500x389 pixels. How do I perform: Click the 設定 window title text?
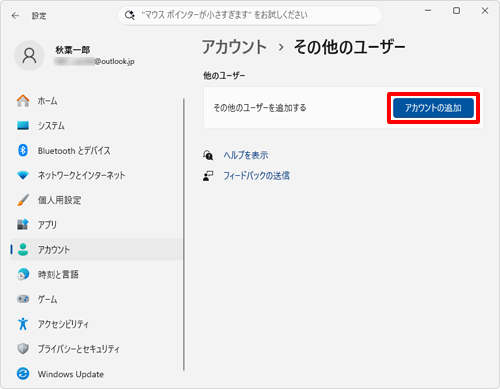click(x=39, y=16)
